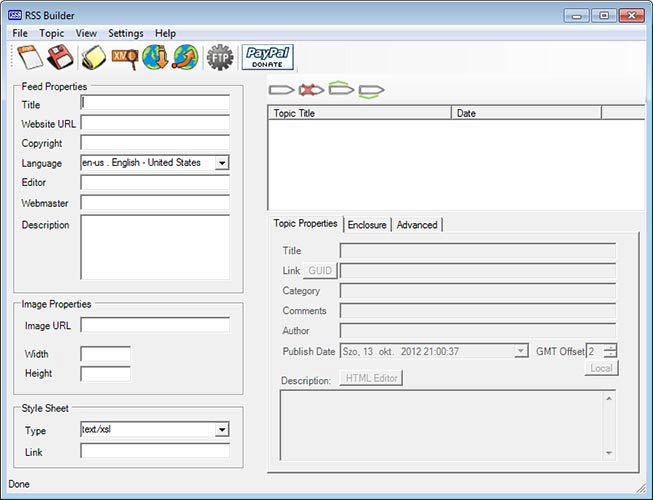Expand the Language dropdown
Screen dimensions: 653x500
point(222,163)
